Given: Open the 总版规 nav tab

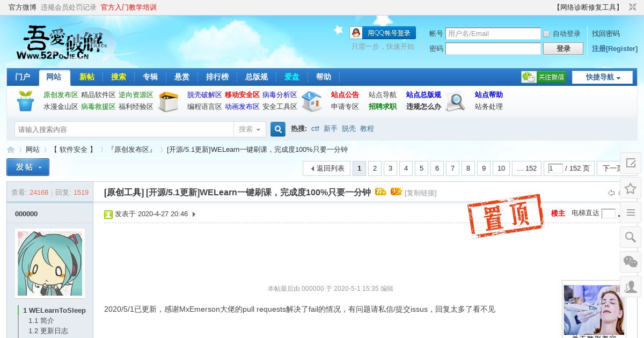Looking at the screenshot, I should click(x=257, y=77).
